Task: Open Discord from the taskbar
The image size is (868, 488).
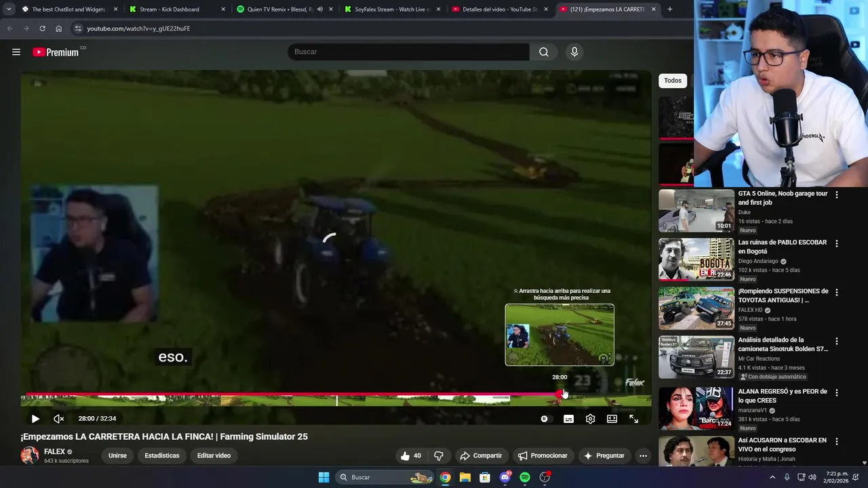Action: coord(505,477)
